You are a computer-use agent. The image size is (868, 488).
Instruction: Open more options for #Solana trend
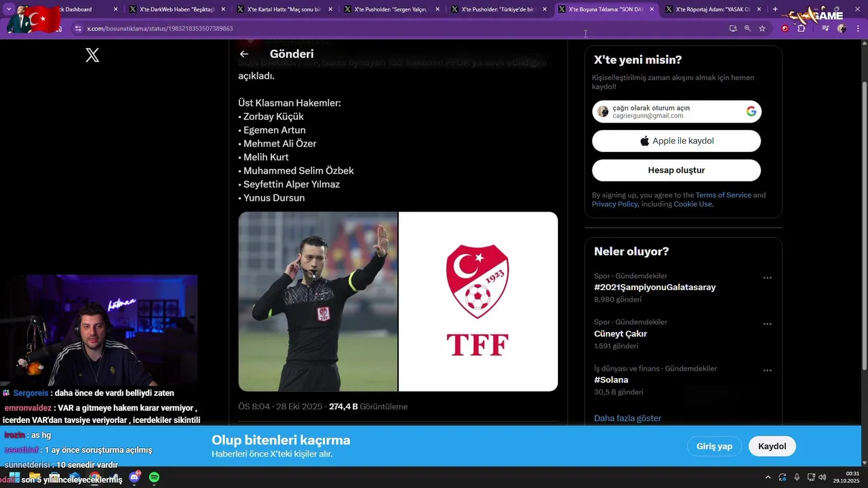[768, 371]
